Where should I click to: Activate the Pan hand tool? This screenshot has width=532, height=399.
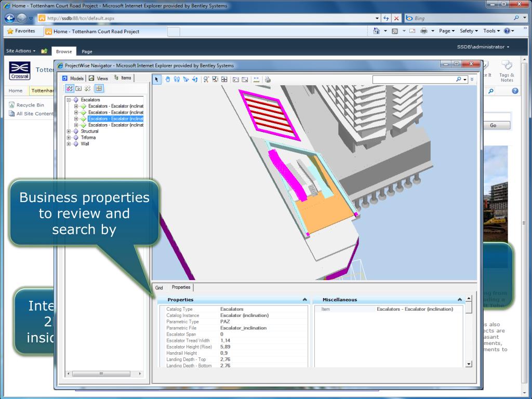point(168,79)
